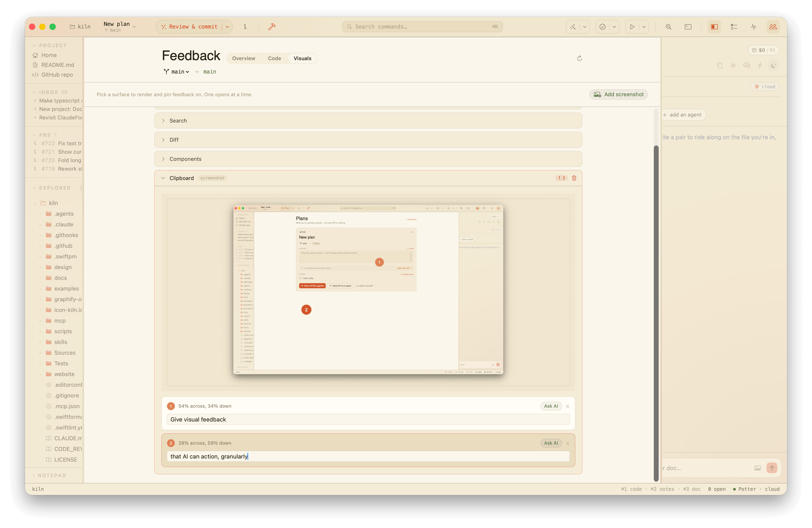Expand the Diff surface
Screen dimensions: 812x528
(368, 140)
